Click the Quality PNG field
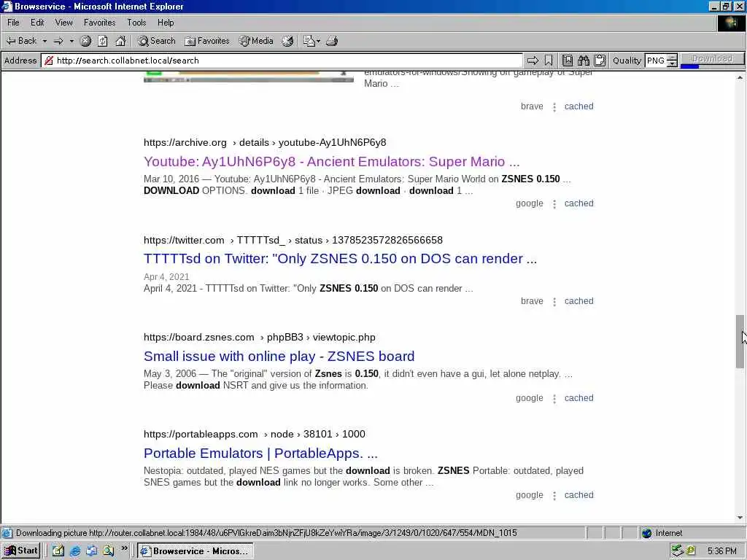 point(656,61)
